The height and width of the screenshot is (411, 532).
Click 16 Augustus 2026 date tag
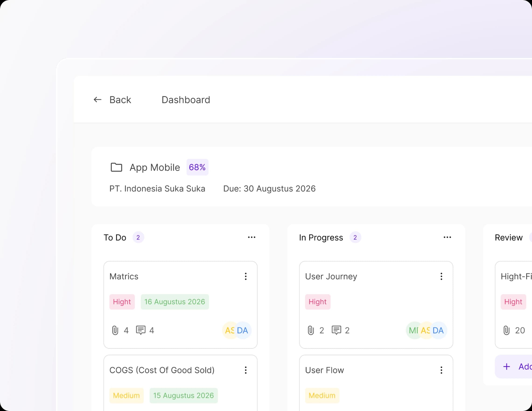click(175, 302)
